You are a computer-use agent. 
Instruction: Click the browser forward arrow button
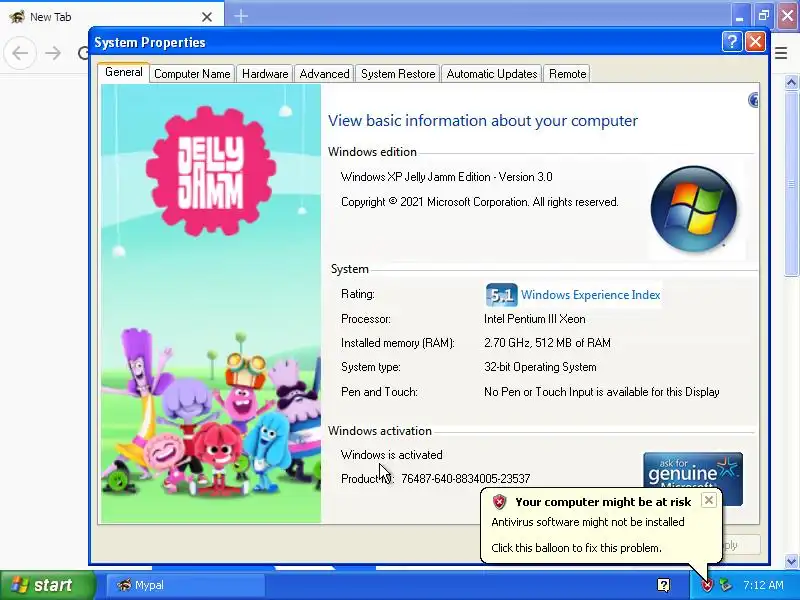tap(53, 53)
